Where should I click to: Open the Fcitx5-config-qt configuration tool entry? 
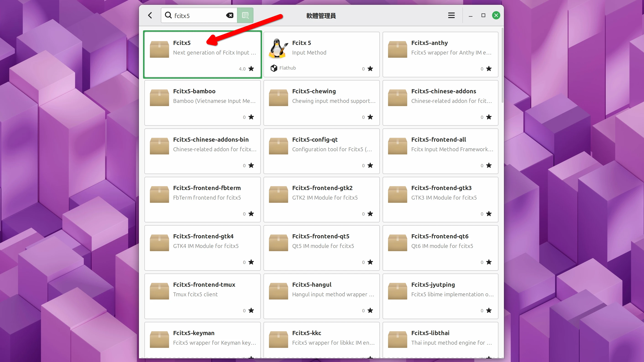pyautogui.click(x=321, y=151)
